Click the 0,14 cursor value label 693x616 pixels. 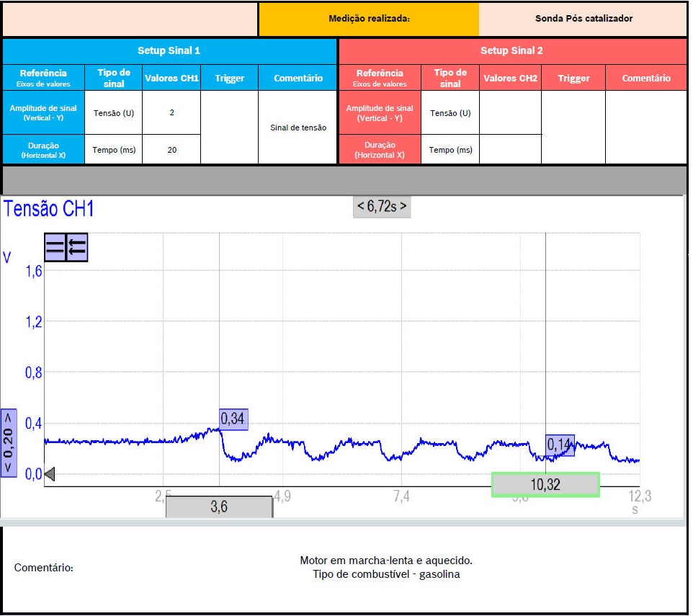click(560, 445)
